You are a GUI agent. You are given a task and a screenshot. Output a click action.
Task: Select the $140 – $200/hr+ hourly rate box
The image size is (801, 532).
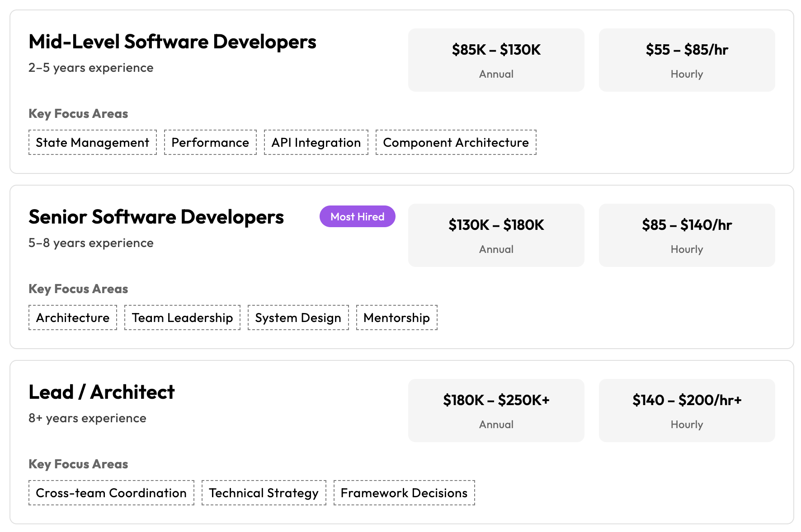pyautogui.click(x=687, y=411)
